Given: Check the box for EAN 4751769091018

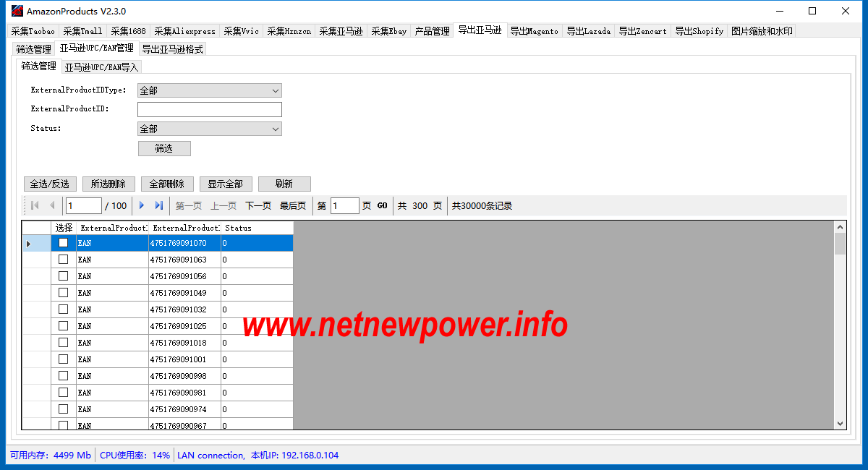Looking at the screenshot, I should [x=64, y=343].
